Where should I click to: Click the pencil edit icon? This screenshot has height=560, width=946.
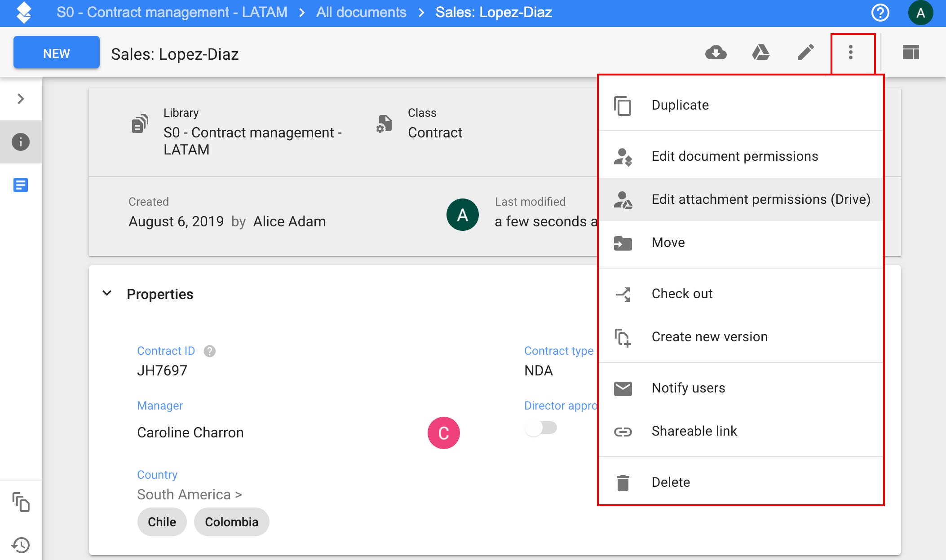tap(806, 53)
